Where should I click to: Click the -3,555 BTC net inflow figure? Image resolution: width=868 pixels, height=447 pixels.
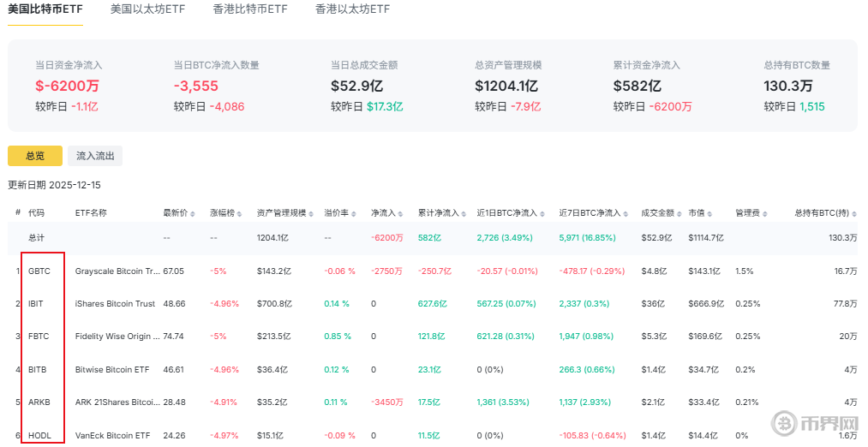[x=196, y=86]
